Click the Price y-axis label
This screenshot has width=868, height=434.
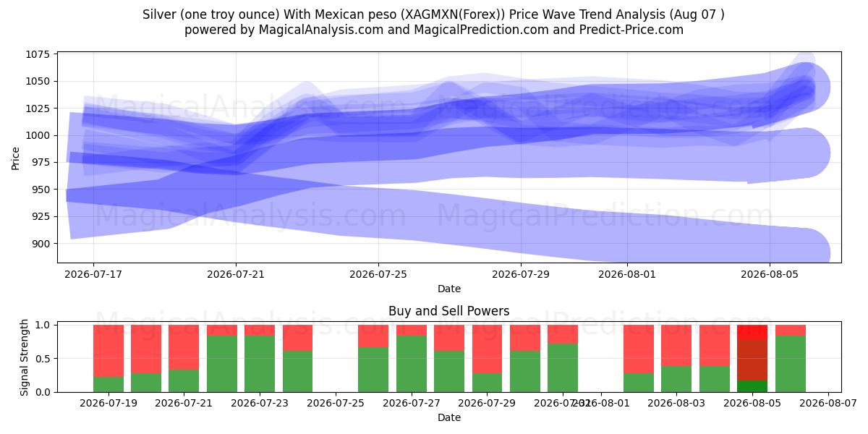pyautogui.click(x=16, y=157)
